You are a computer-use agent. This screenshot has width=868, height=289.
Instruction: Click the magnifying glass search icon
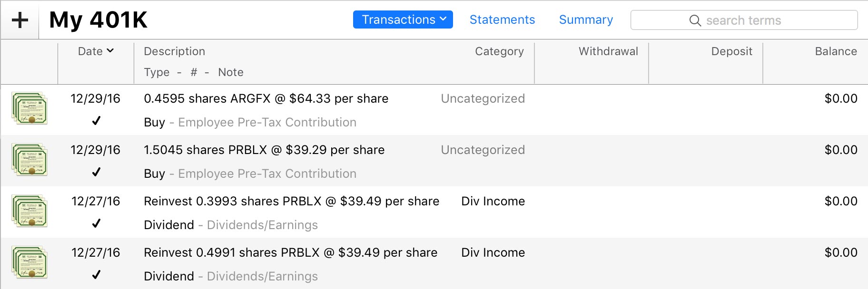click(x=695, y=20)
